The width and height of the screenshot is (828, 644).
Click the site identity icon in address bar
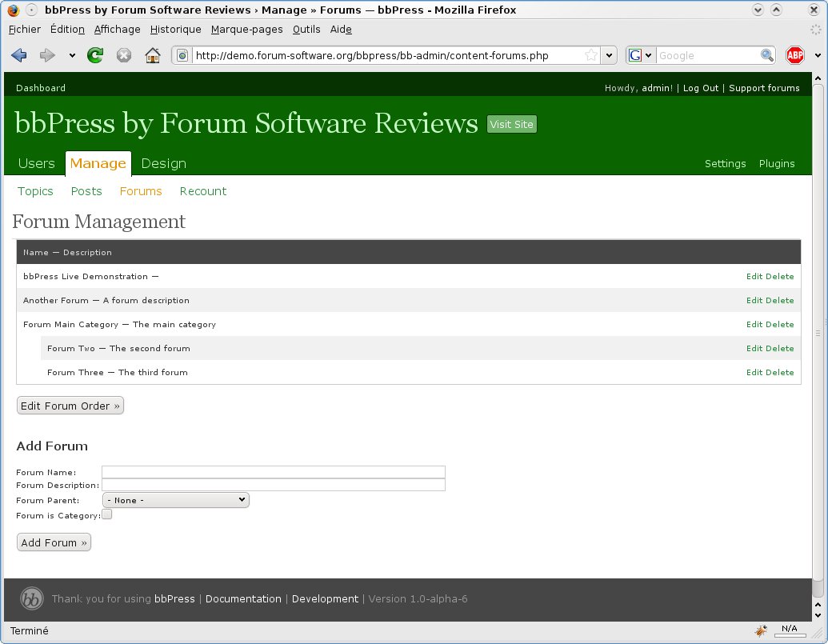click(x=182, y=55)
